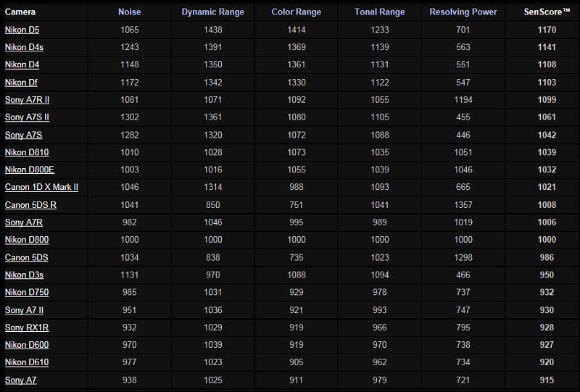The width and height of the screenshot is (580, 392).
Task: Select Canon 1D X Mark II dynamic range 1314
Action: pos(213,187)
